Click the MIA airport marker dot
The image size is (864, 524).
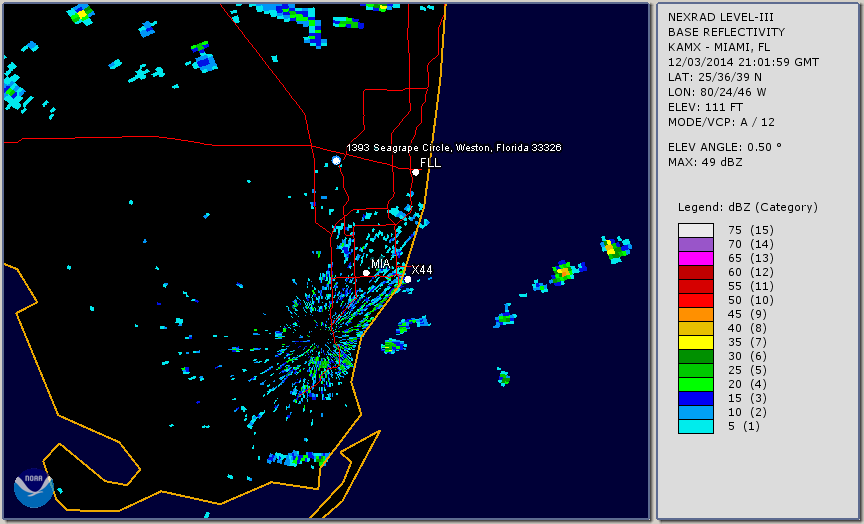tap(366, 273)
